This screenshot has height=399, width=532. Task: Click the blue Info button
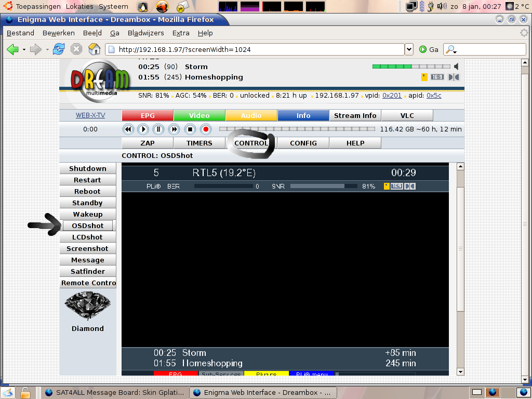pyautogui.click(x=303, y=115)
